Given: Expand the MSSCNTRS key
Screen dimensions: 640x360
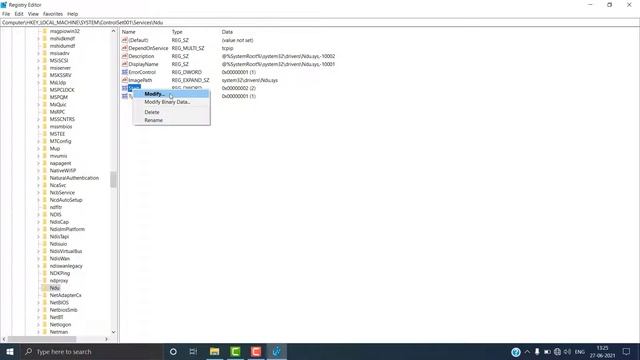Looking at the screenshot, I should pos(39,119).
